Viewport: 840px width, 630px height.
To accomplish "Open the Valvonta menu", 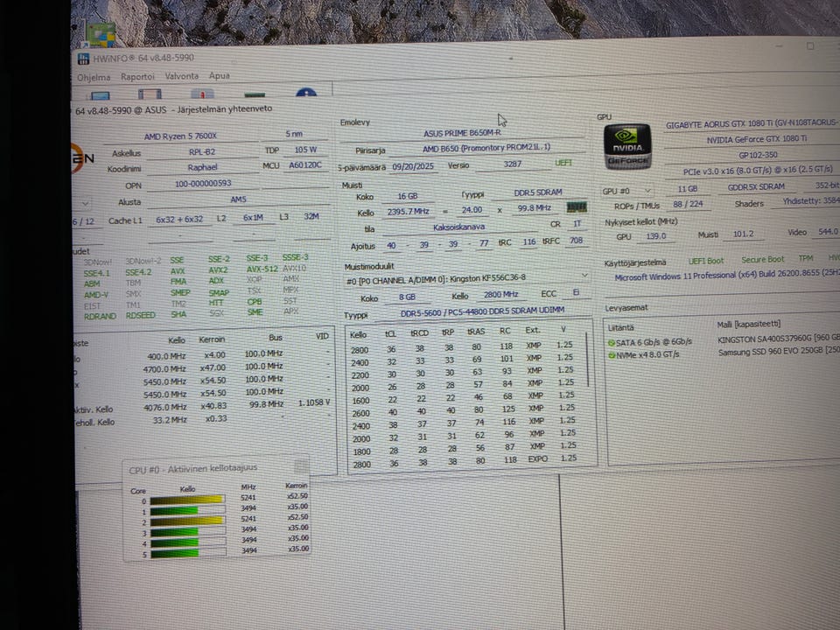I will [182, 76].
